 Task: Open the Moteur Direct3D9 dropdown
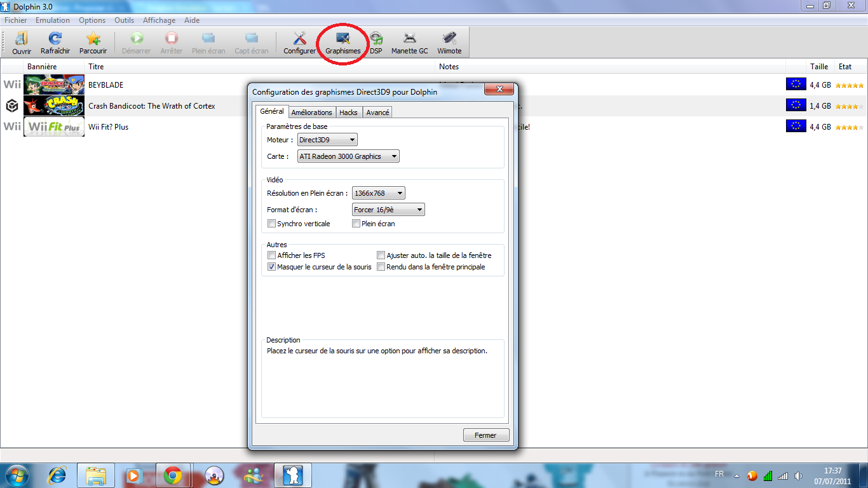pos(327,139)
